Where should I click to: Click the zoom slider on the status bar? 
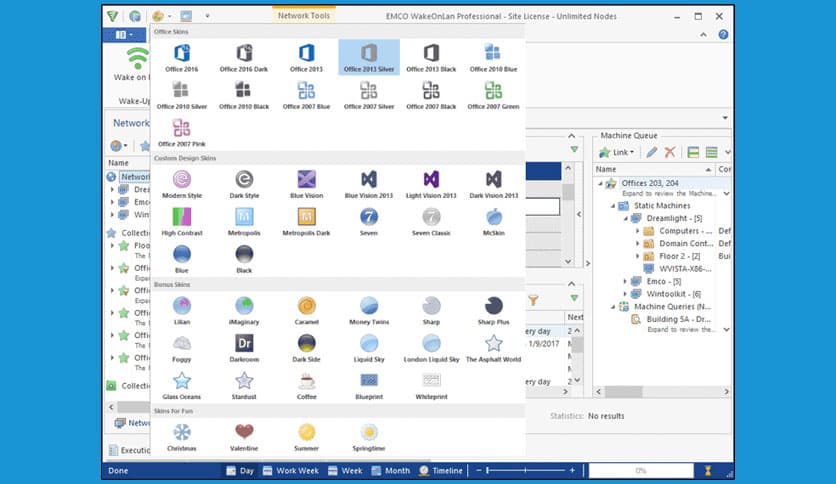coord(525,471)
